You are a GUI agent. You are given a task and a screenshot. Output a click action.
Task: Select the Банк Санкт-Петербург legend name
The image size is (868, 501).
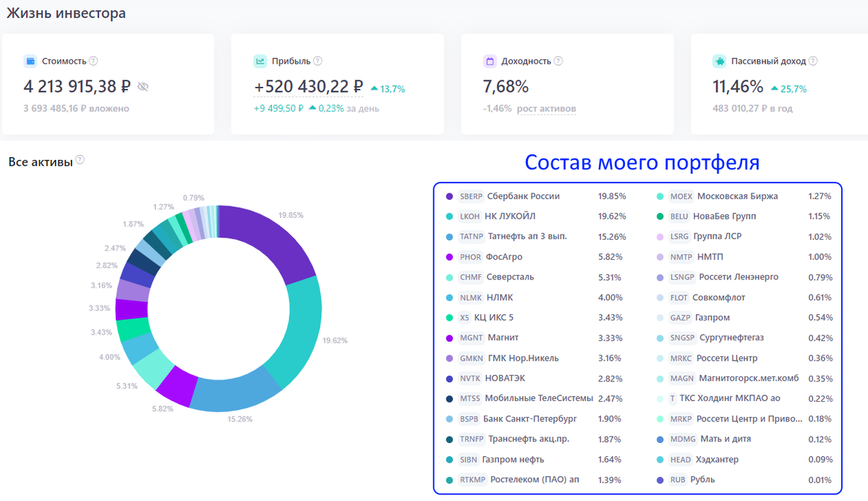point(530,419)
